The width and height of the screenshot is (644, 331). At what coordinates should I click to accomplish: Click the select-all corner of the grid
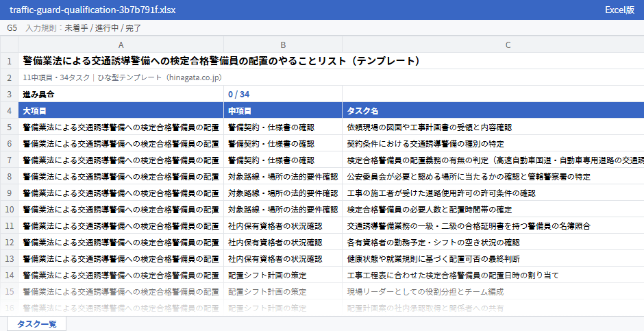(9, 45)
